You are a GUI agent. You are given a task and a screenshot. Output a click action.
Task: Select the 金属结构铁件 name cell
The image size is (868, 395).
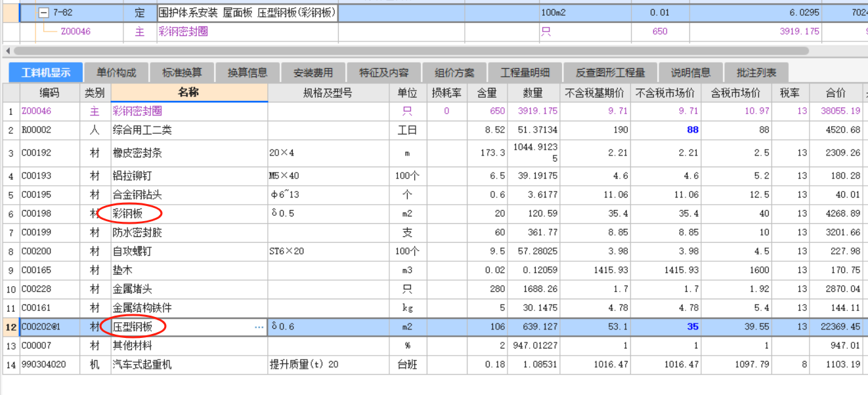click(x=189, y=307)
